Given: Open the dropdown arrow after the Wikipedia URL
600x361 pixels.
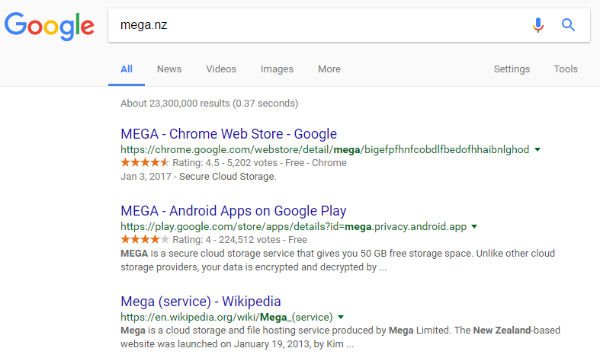Looking at the screenshot, I should click(341, 317).
